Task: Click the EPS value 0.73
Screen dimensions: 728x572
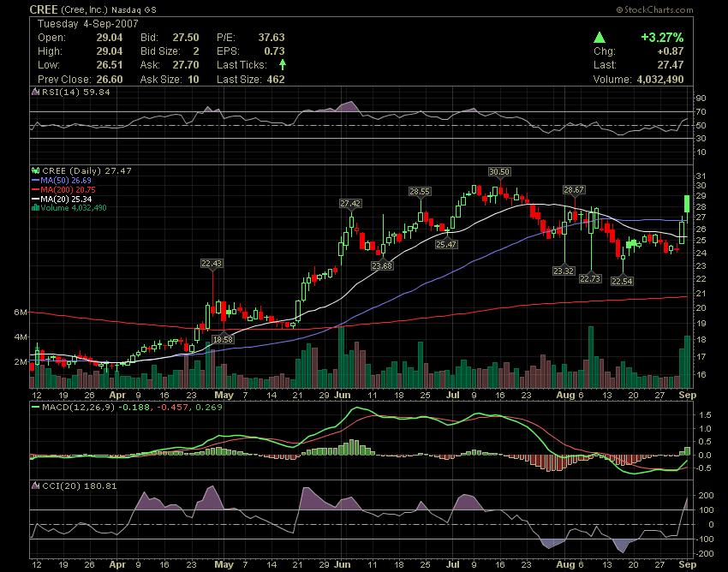Action: 274,51
